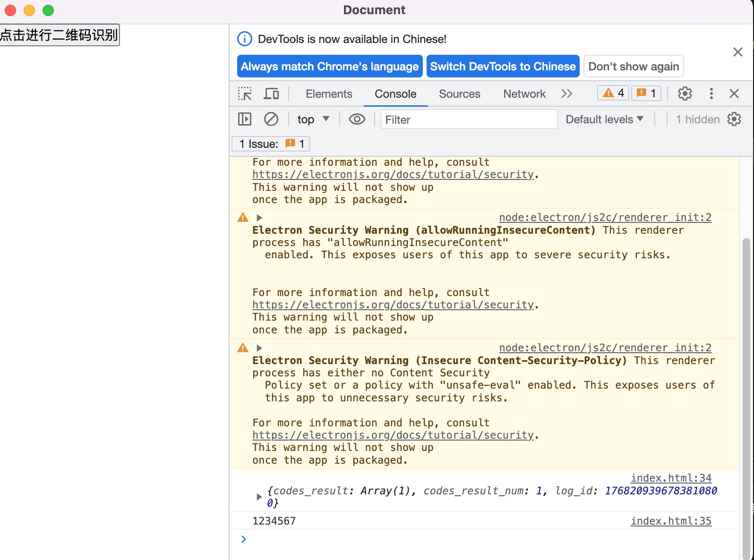Show more DevTools tabs via chevrons
This screenshot has height=560, width=754.
[567, 93]
